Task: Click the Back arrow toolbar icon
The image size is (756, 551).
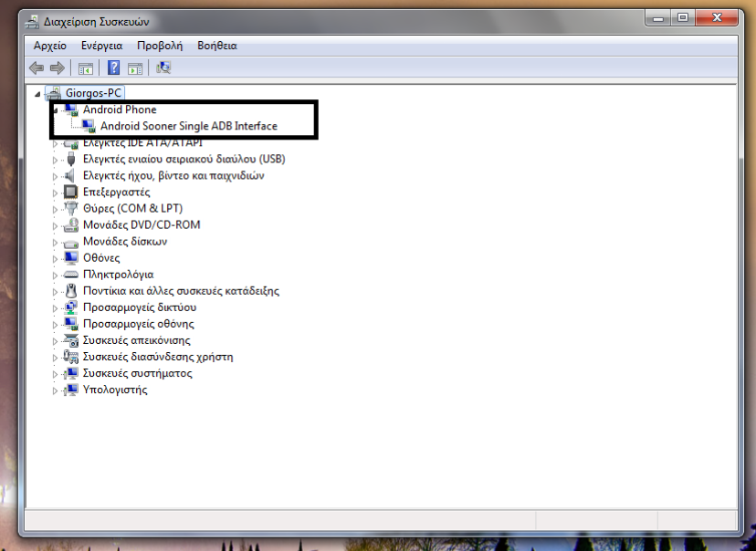Action: pos(37,68)
